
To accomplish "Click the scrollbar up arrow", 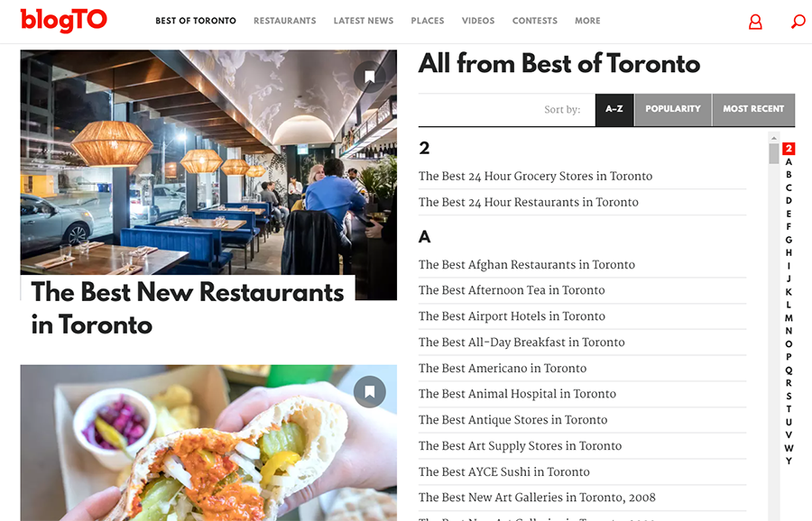I will [x=774, y=138].
